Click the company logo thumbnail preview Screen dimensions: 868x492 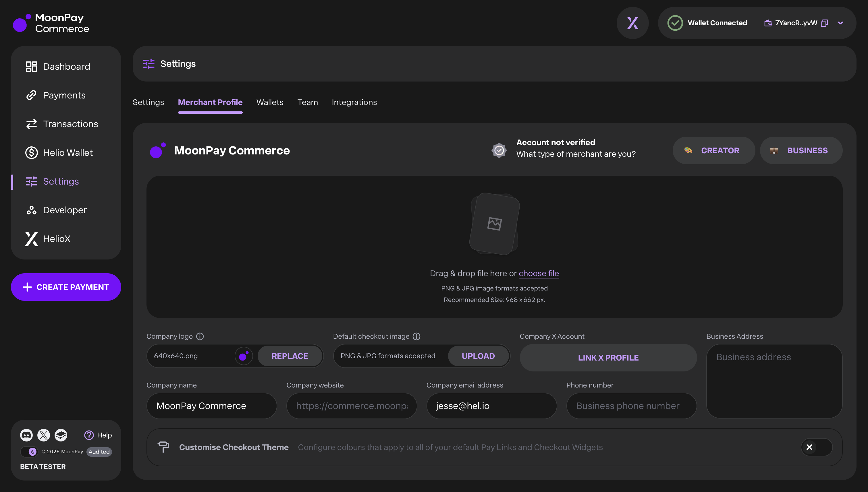click(244, 356)
